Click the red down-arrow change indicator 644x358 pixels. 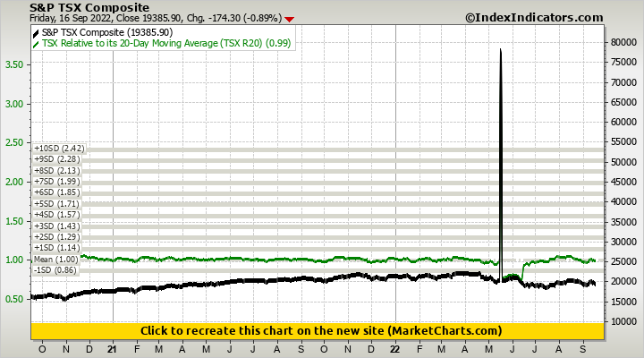coord(290,20)
